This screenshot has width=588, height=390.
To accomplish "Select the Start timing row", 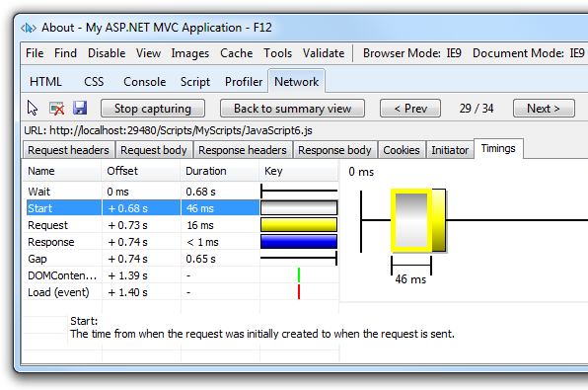I will (x=181, y=208).
